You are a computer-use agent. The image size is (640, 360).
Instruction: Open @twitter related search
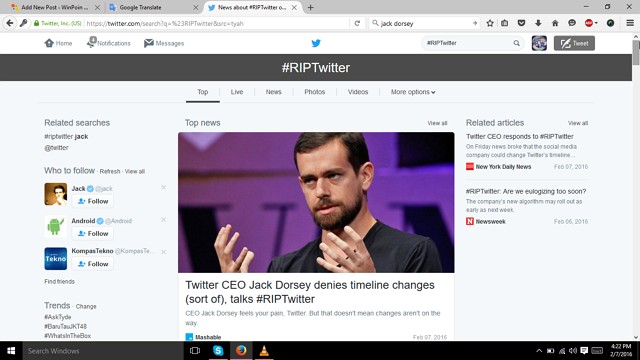pos(56,148)
